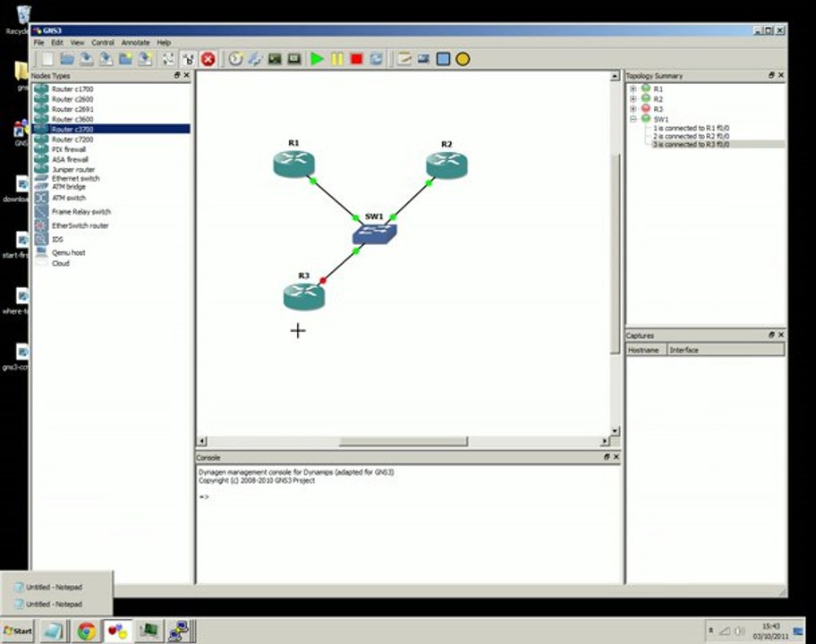Image resolution: width=816 pixels, height=644 pixels.
Task: Close the Nodes Types panel
Action: [187, 75]
